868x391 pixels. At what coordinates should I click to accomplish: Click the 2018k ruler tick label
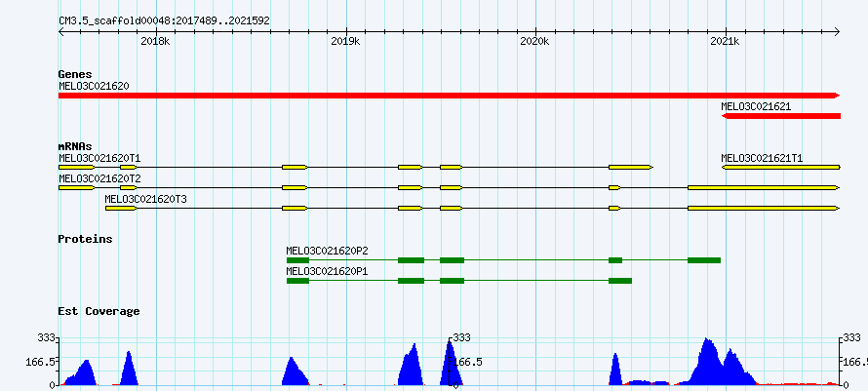(x=156, y=42)
